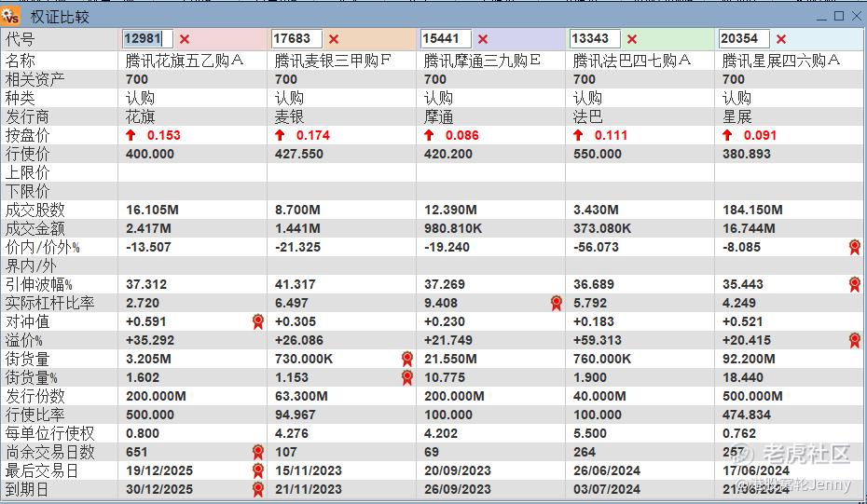Click the up arrow beside price 0.174
Viewport: 867px width, 504px height.
tap(280, 135)
